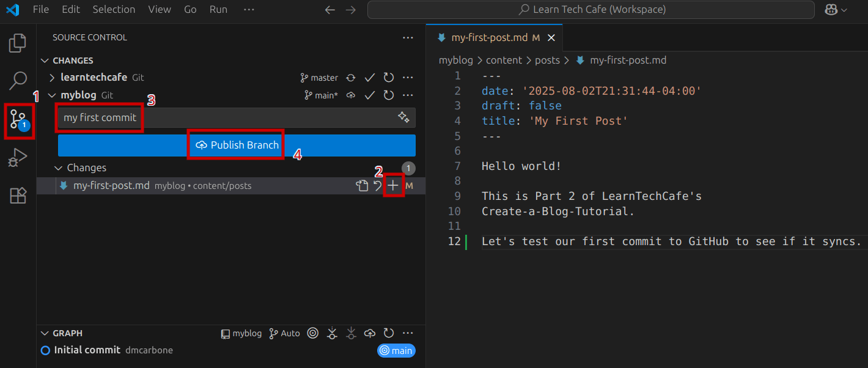Screen dimensions: 868x368
Task: Open more actions for myblog repository
Action: point(408,95)
